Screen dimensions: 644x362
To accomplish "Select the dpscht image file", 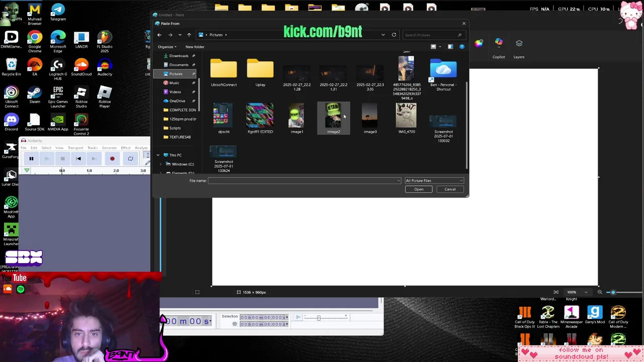I will (223, 119).
